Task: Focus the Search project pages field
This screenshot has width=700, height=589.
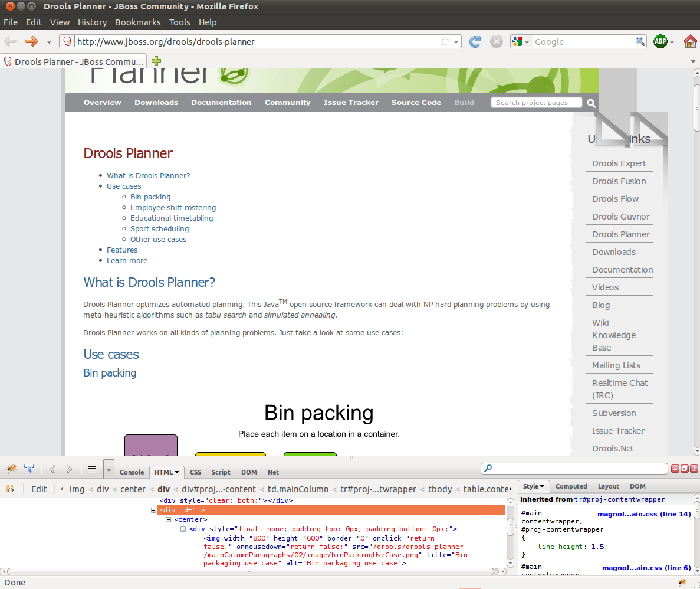Action: point(537,103)
